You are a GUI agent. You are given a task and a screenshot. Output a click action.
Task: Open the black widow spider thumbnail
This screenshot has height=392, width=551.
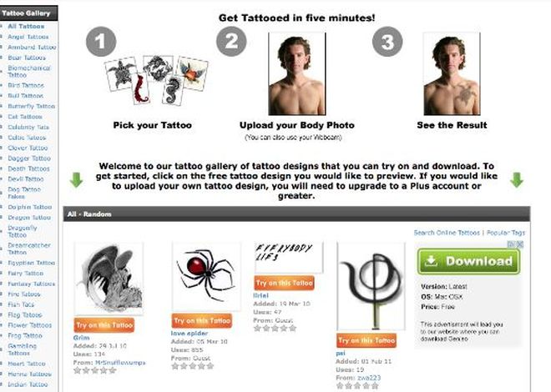click(x=206, y=277)
